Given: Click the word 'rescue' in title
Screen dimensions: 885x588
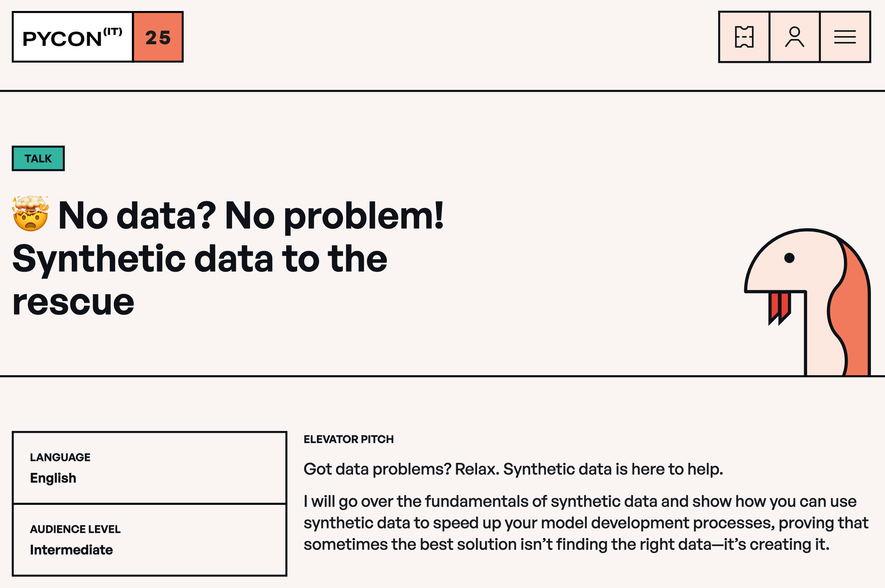Looking at the screenshot, I should (x=73, y=303).
